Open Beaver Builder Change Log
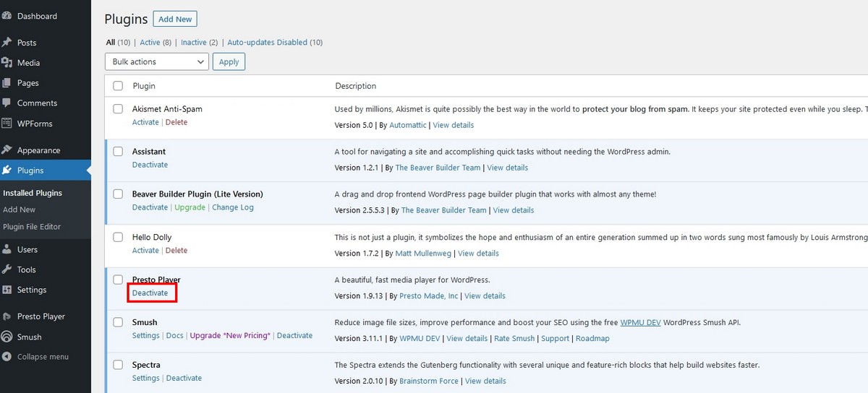This screenshot has height=393, width=868. point(233,207)
